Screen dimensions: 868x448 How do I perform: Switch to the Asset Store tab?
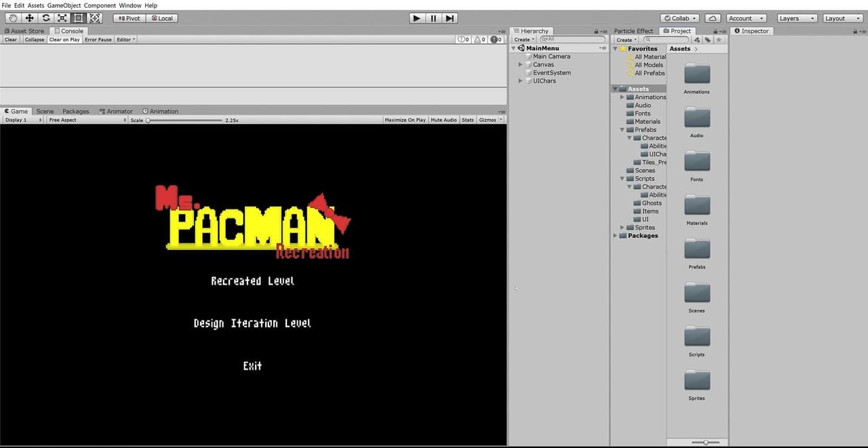pyautogui.click(x=24, y=31)
